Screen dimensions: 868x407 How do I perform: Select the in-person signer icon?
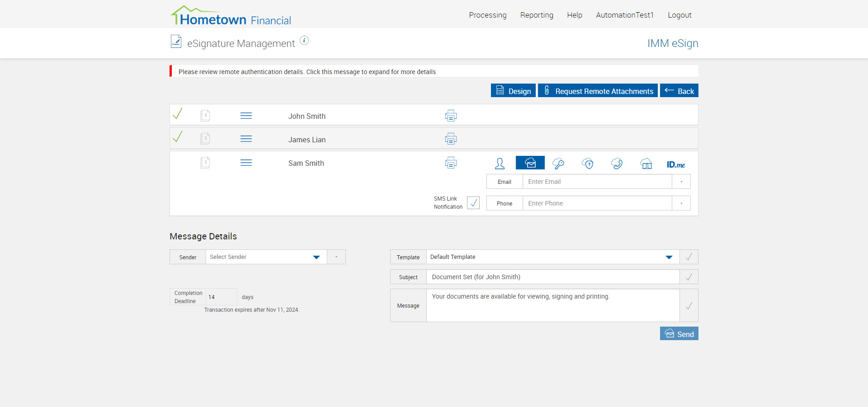point(500,164)
